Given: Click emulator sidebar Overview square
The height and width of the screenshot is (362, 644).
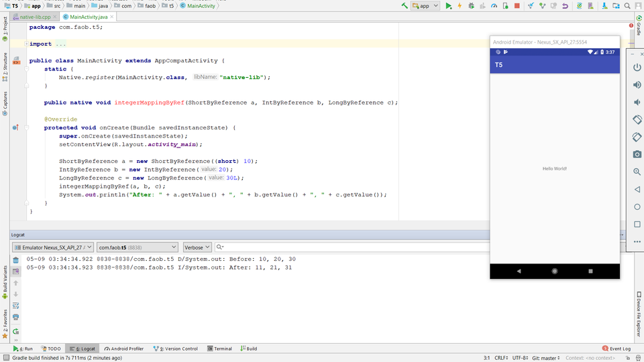Looking at the screenshot, I should coord(637,224).
